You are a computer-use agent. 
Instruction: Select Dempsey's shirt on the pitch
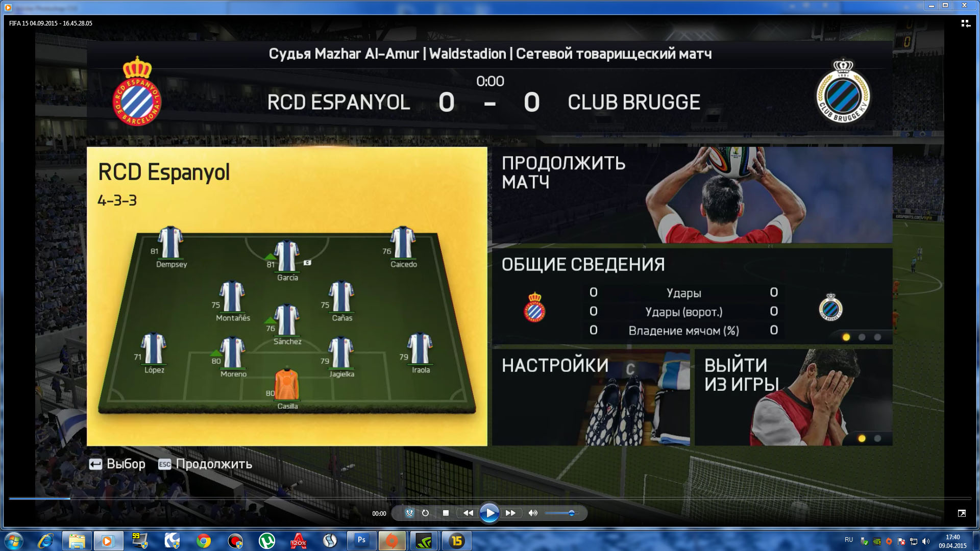[170, 242]
